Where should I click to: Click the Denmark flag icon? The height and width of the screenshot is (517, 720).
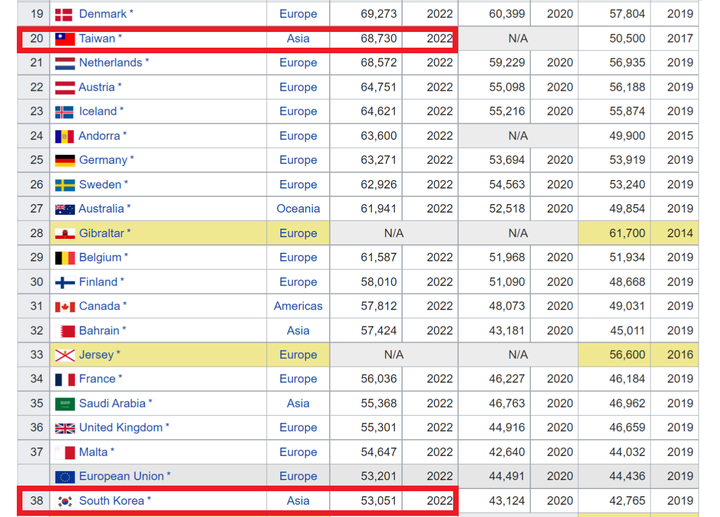[64, 15]
